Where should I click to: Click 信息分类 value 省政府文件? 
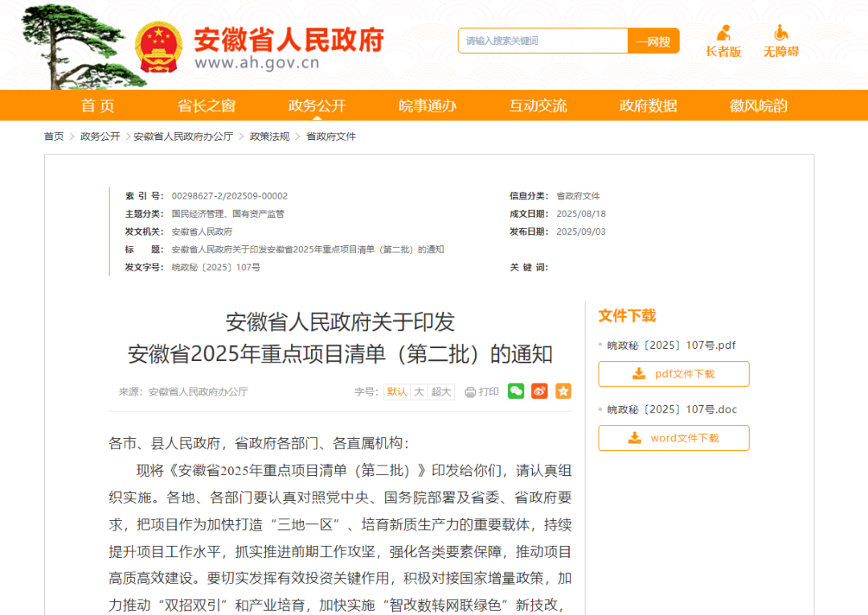pyautogui.click(x=578, y=196)
